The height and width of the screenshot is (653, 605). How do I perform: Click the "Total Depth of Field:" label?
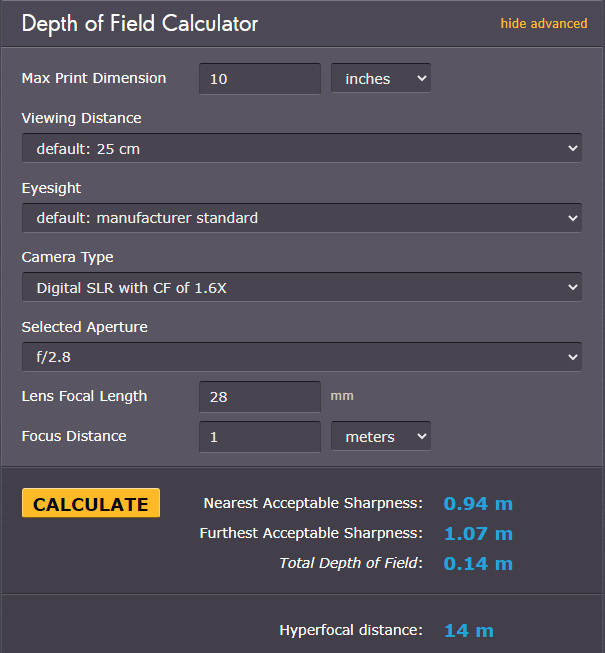coord(351,563)
